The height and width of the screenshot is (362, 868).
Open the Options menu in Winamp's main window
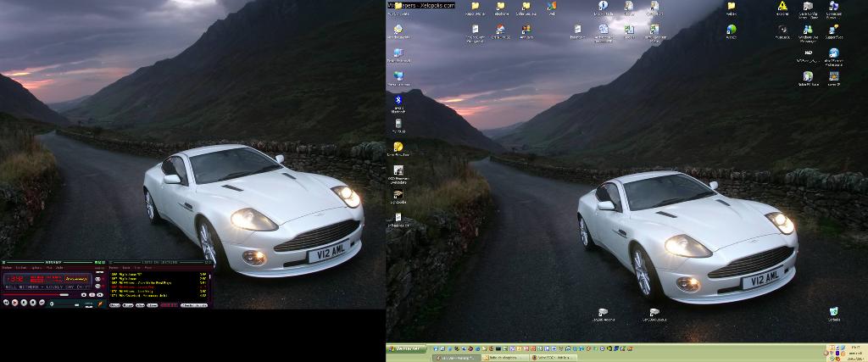tap(35, 268)
